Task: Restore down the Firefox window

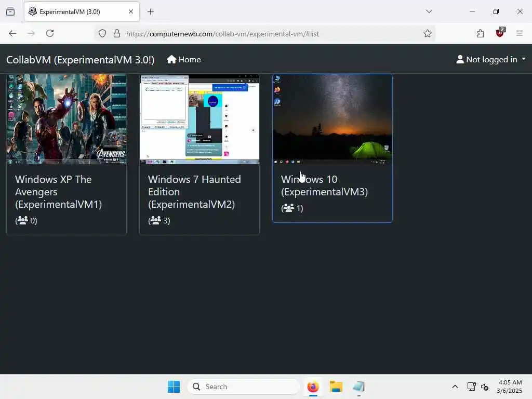Action: [496, 11]
